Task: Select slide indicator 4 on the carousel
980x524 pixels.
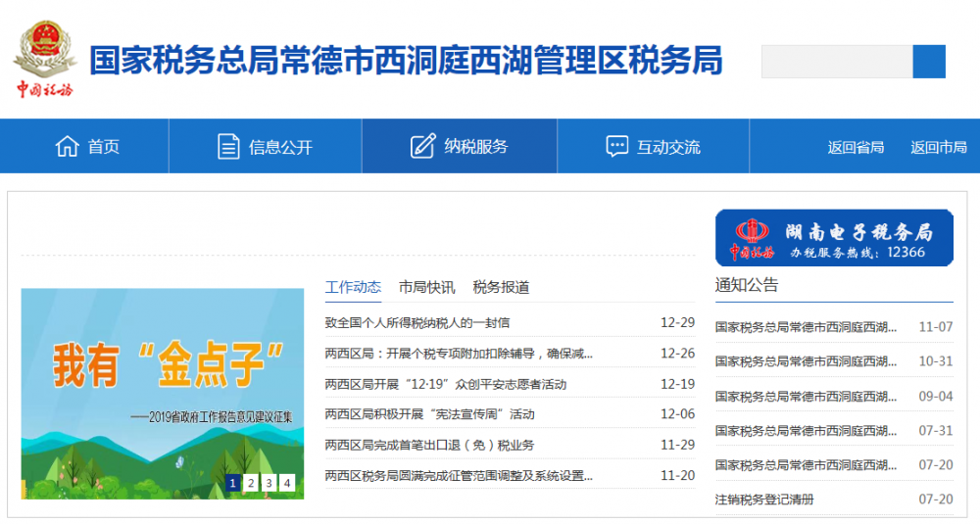Action: point(287,483)
